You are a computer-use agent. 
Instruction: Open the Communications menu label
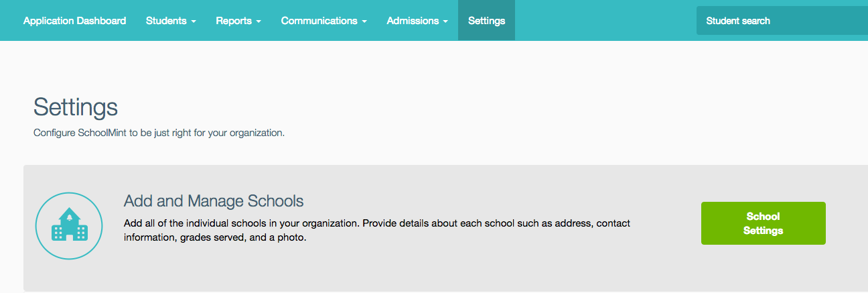pos(319,21)
